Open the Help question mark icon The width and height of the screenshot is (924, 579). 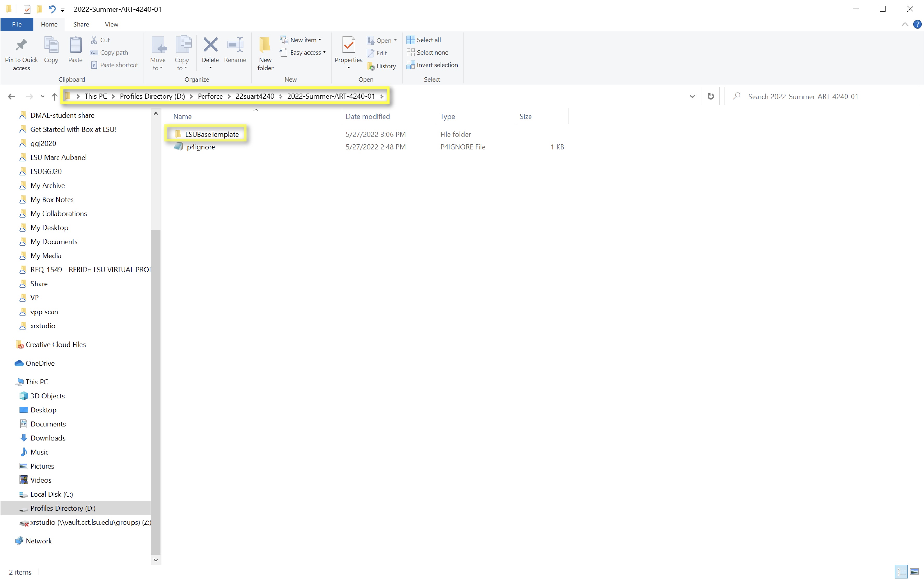coord(917,24)
